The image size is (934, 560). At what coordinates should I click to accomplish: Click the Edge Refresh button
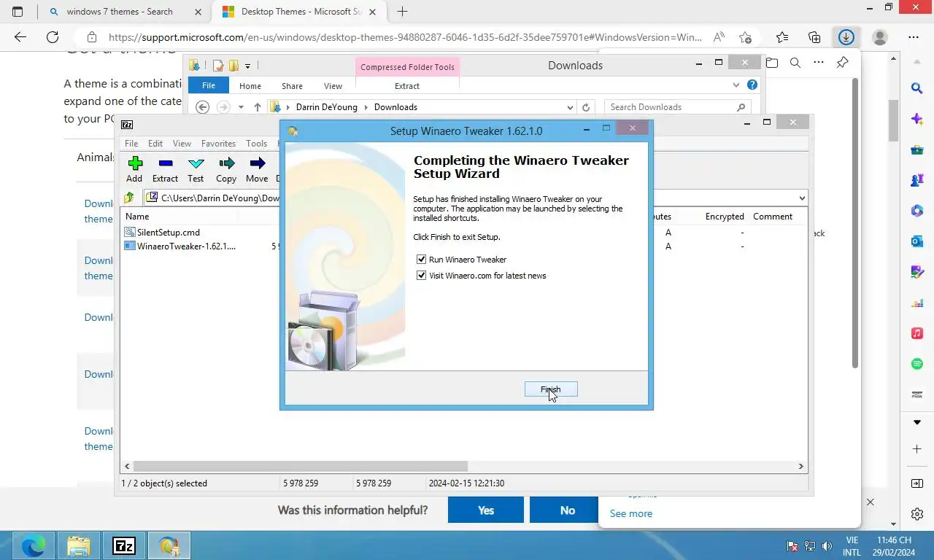pos(53,37)
